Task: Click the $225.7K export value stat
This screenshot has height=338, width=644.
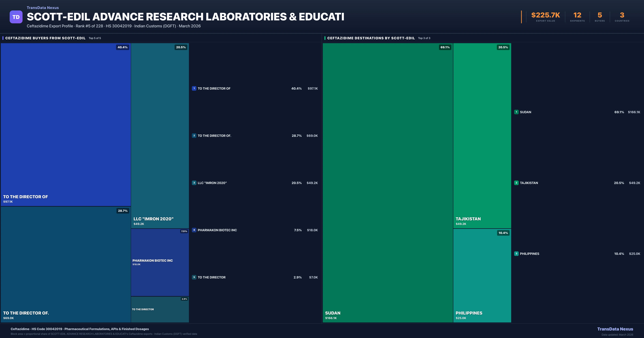Action: 546,15
